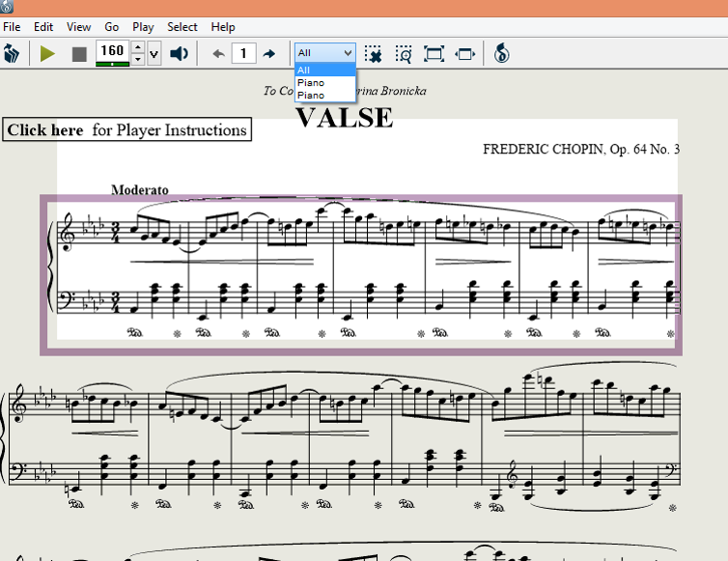
Task: Toggle the speaker volume icon
Action: (x=179, y=53)
